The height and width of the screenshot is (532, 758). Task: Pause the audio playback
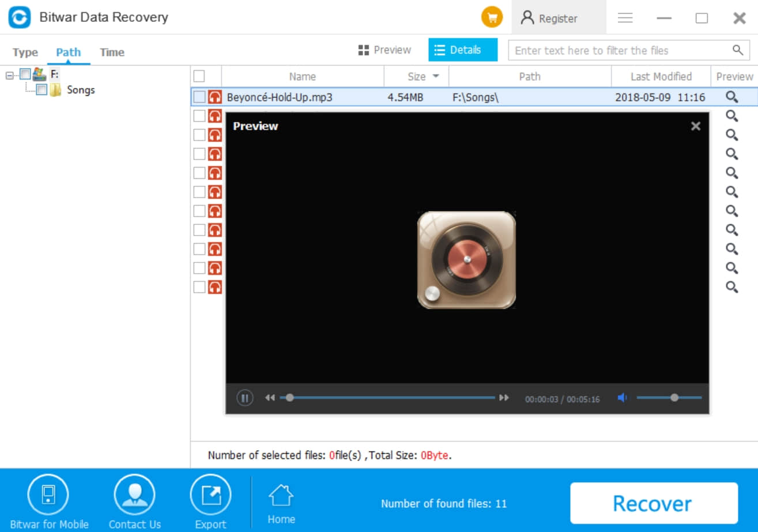[245, 398]
